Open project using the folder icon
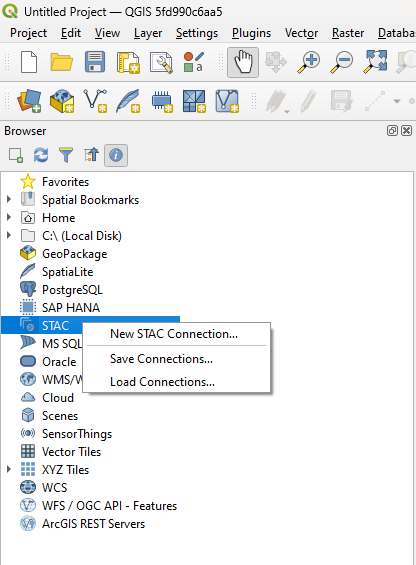Screen dimensions: 416x565 pyautogui.click(x=62, y=62)
